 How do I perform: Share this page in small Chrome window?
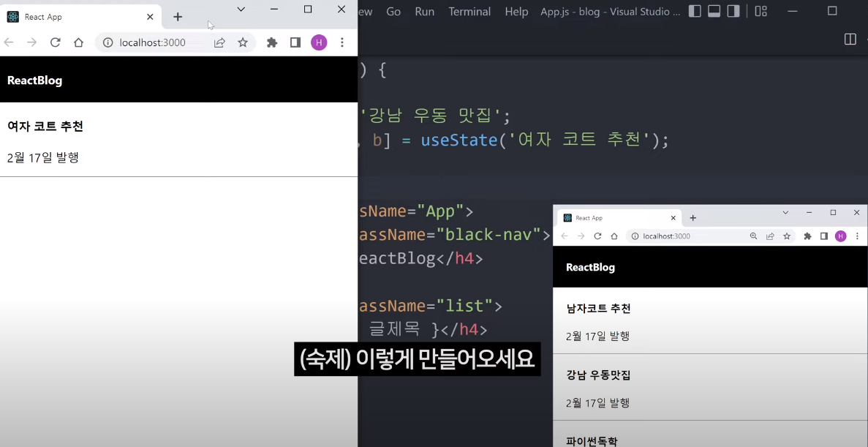click(770, 236)
